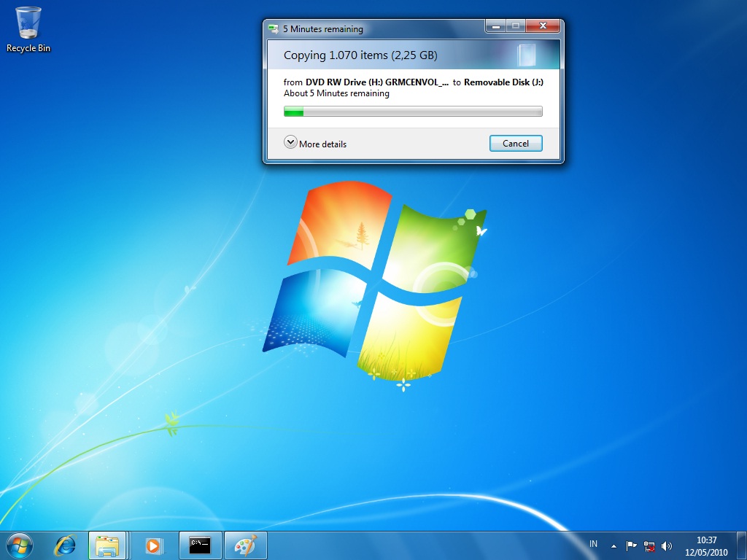Click the copy dialog title bar icon
The image size is (747, 560).
[274, 29]
